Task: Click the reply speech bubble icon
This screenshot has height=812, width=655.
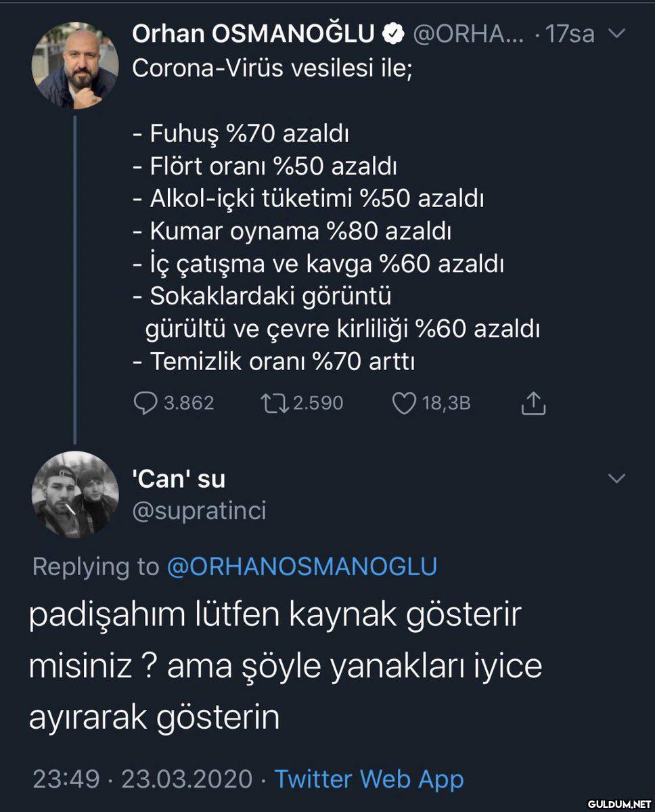Action: pyautogui.click(x=146, y=403)
